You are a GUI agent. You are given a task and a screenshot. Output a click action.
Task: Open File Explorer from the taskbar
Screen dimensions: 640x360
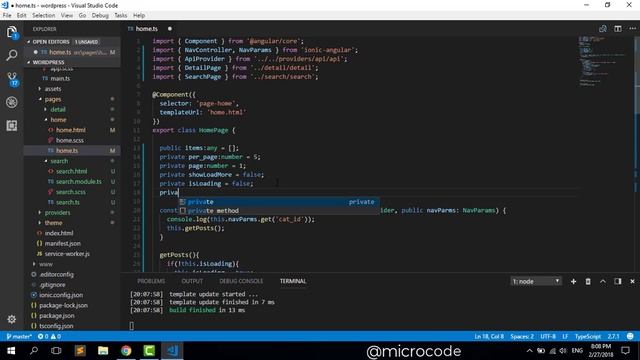[103, 351]
